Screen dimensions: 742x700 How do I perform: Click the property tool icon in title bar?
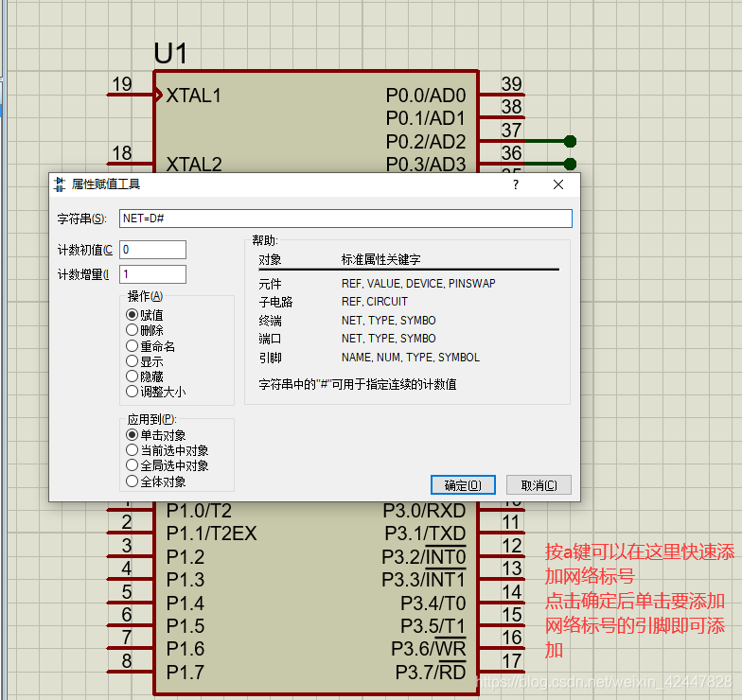coord(60,184)
